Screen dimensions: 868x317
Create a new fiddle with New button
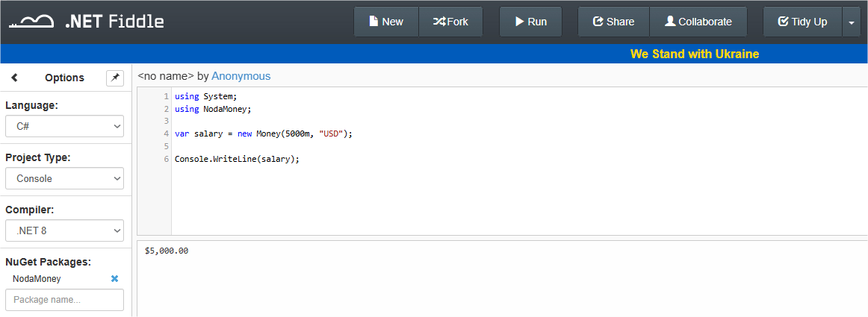tap(386, 22)
